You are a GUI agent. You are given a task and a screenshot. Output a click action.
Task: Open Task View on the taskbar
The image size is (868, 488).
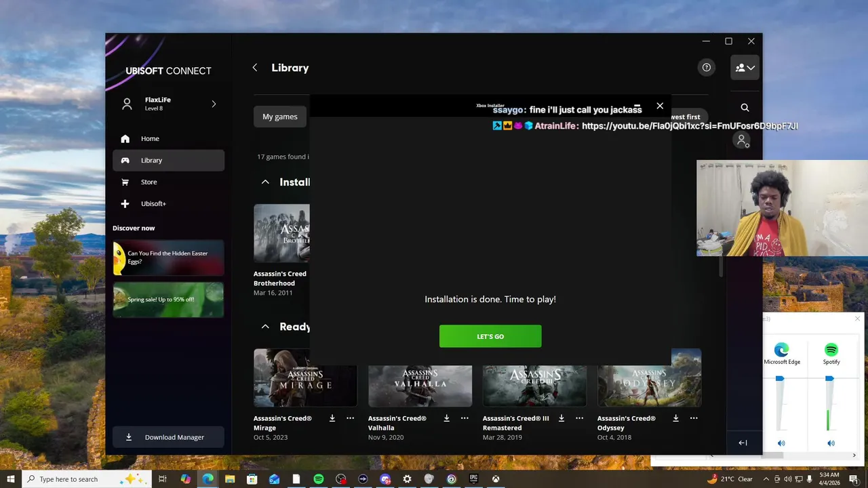[x=163, y=479]
